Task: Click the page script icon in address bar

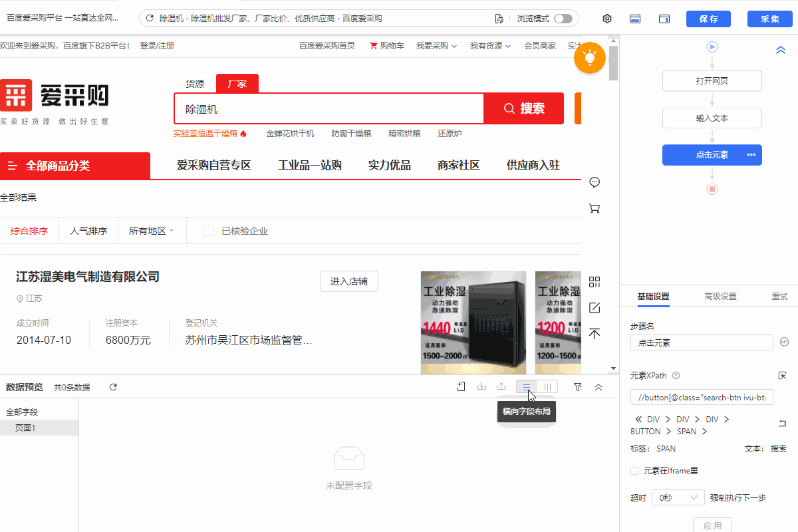Action: pyautogui.click(x=499, y=19)
